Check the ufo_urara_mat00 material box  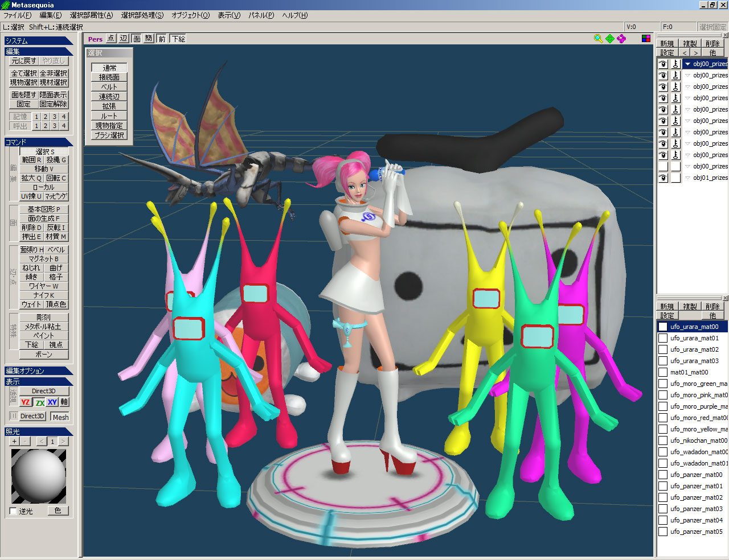pyautogui.click(x=663, y=327)
